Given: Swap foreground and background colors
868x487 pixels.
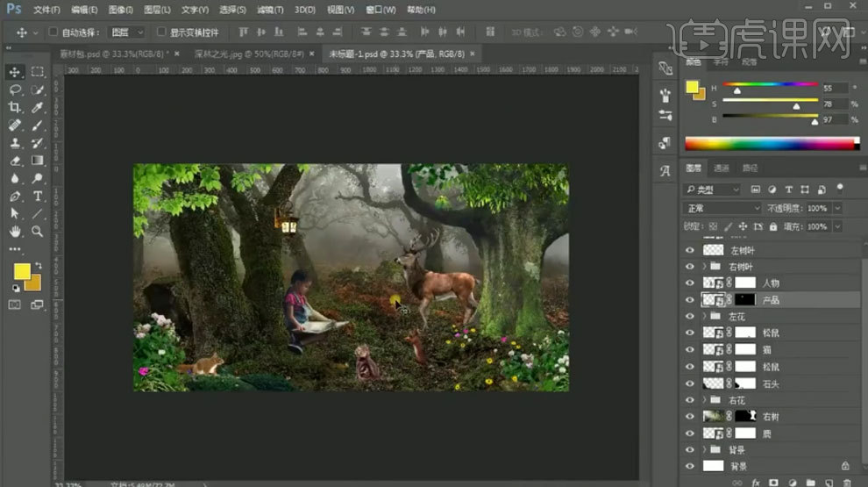Looking at the screenshot, I should 39,266.
